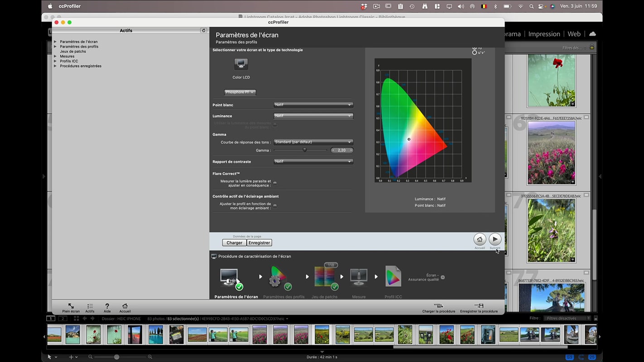The width and height of the screenshot is (644, 362).
Task: Click the refresh icon in Actifs header
Action: [203, 30]
